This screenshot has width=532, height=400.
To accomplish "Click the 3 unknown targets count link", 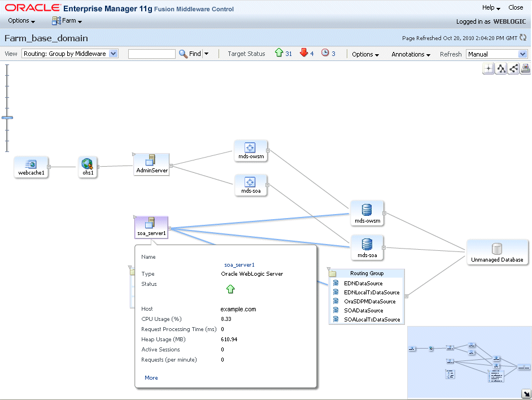I will [333, 54].
